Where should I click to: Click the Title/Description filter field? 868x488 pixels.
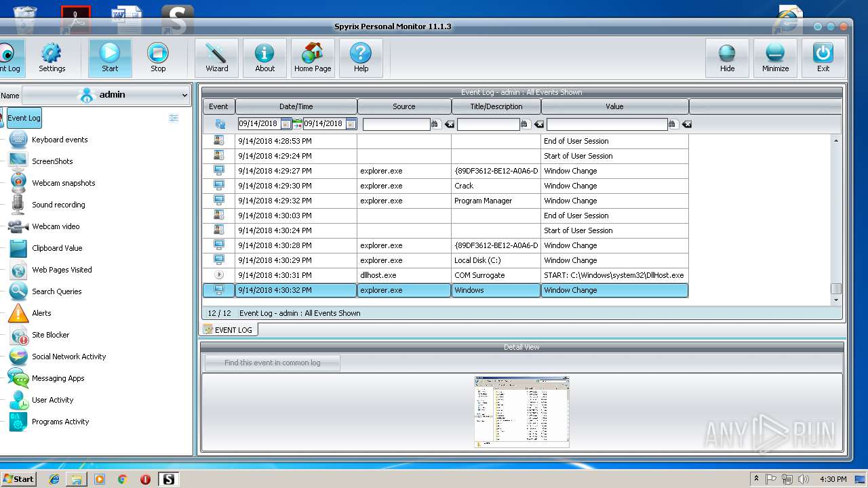[488, 124]
